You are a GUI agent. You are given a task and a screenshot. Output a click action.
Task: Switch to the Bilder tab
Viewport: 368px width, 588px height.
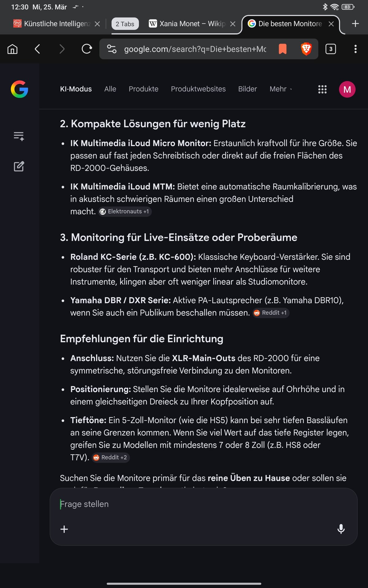[247, 89]
